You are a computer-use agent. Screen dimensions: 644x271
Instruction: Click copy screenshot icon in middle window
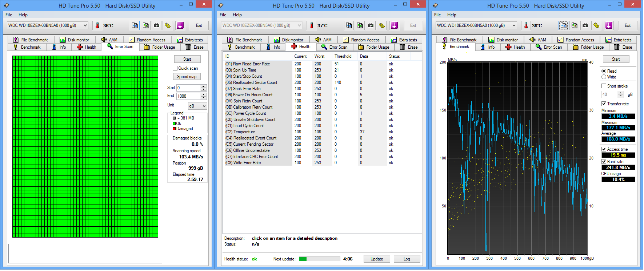360,25
